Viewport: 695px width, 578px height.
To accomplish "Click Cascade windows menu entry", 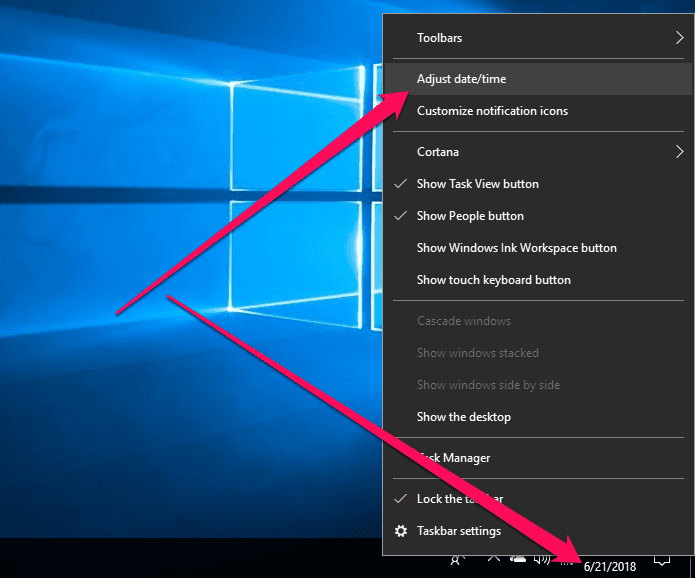I will coord(538,321).
